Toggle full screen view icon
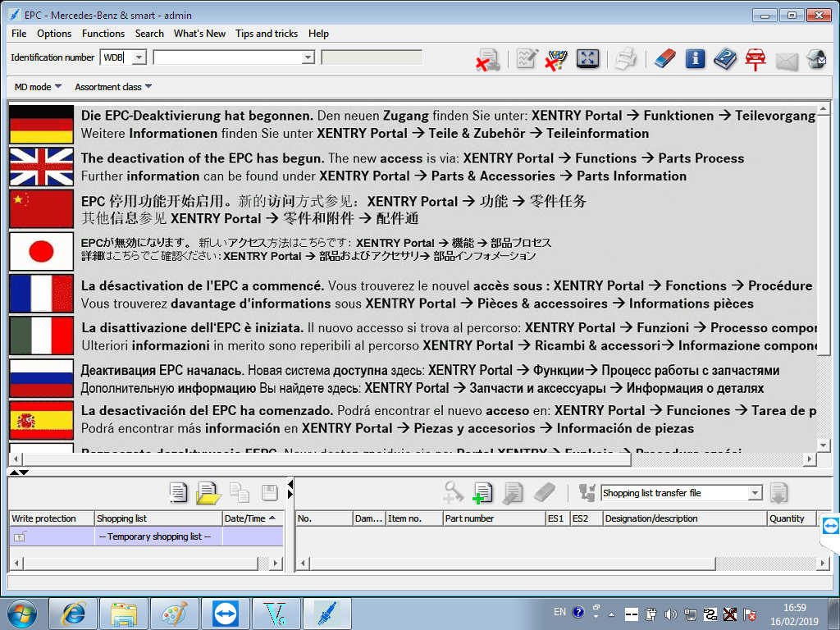The height and width of the screenshot is (630, 840). pyautogui.click(x=587, y=58)
